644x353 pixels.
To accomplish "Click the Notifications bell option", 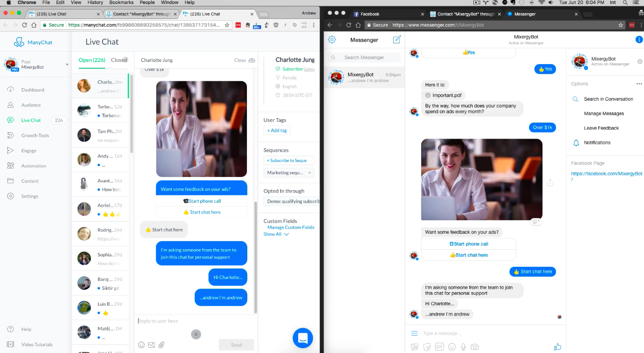I will [597, 143].
